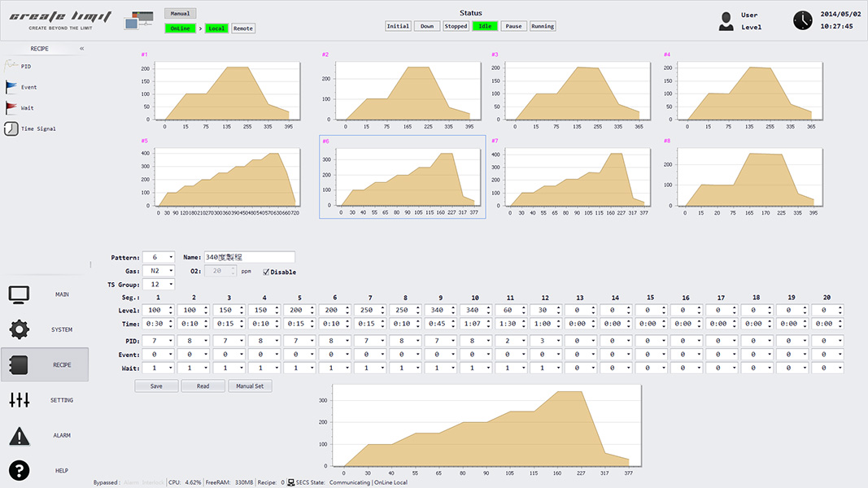
Task: Open PID dropdown for segment 6
Action: point(334,341)
